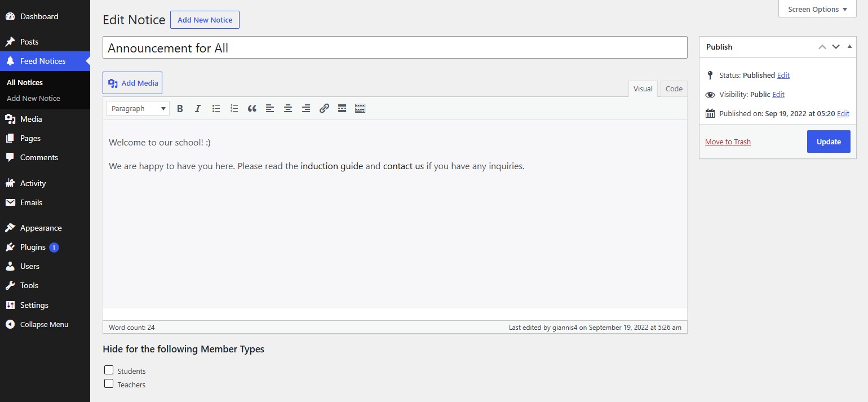
Task: Apply blockquote formatting
Action: [252, 108]
